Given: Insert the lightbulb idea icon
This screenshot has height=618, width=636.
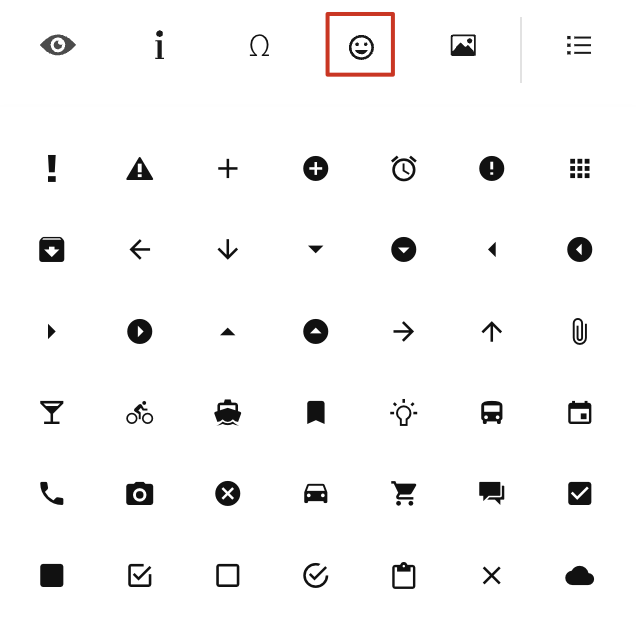Looking at the screenshot, I should pos(404,412).
